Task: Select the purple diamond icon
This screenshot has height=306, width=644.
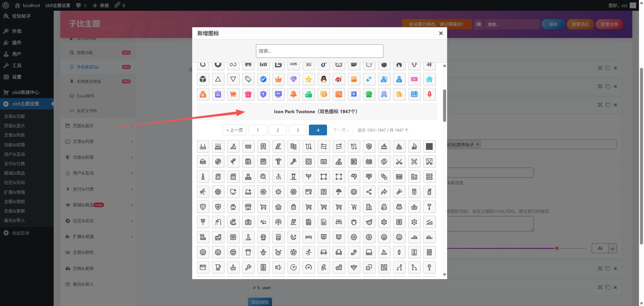Action: tap(293, 79)
